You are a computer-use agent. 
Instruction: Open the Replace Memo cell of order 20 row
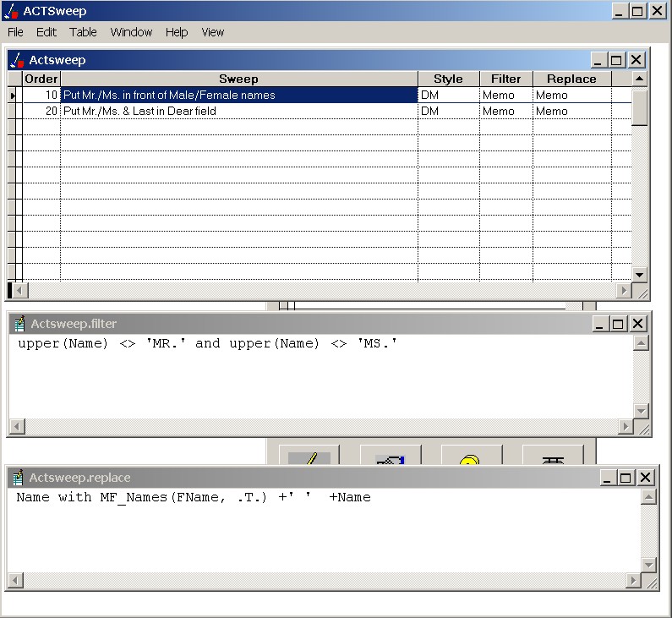[571, 111]
